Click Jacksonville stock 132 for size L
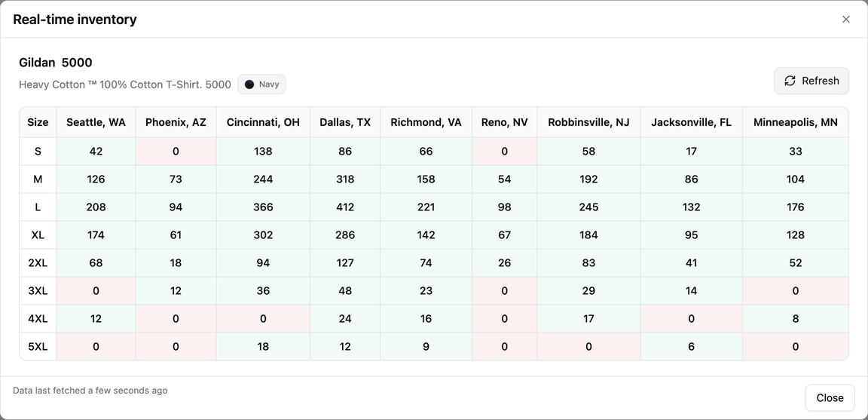This screenshot has width=868, height=420. coord(692,207)
